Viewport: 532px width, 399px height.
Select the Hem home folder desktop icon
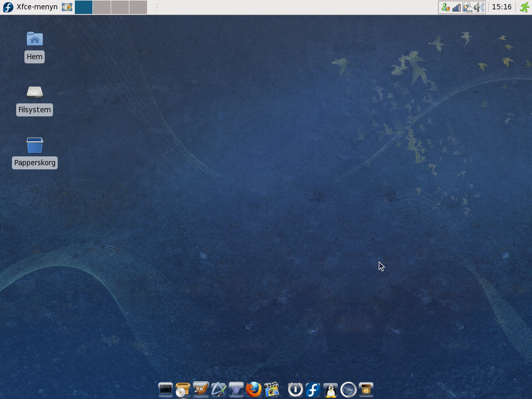coord(35,38)
